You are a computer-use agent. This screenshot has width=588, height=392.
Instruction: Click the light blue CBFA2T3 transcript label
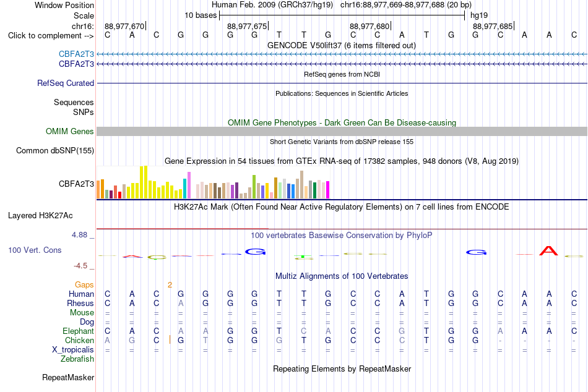76,54
